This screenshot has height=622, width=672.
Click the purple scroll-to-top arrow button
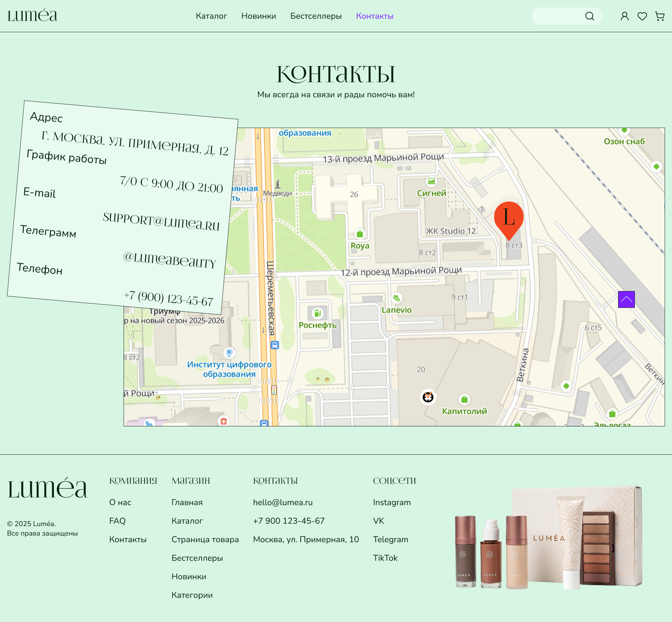[626, 299]
